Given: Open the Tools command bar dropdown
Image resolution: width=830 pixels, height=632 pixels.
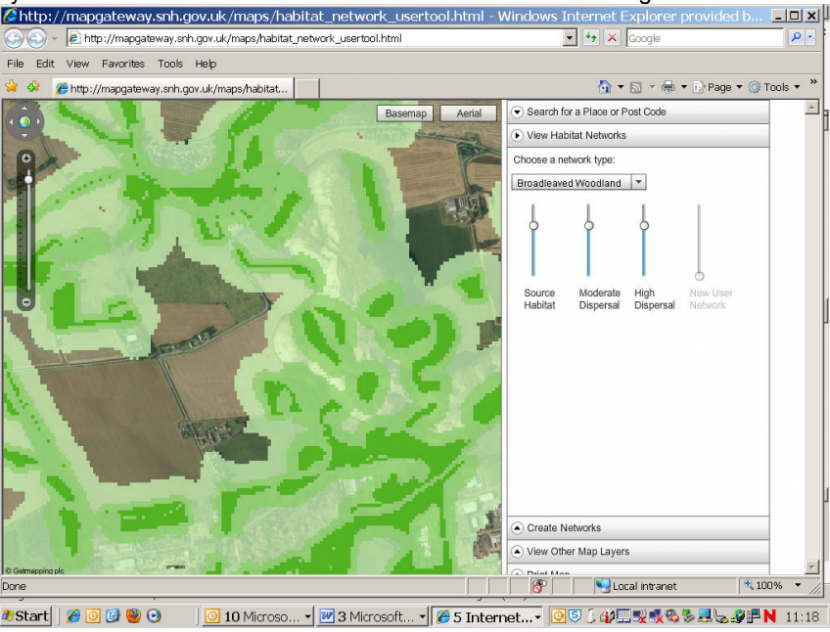Looking at the screenshot, I should coord(774,87).
